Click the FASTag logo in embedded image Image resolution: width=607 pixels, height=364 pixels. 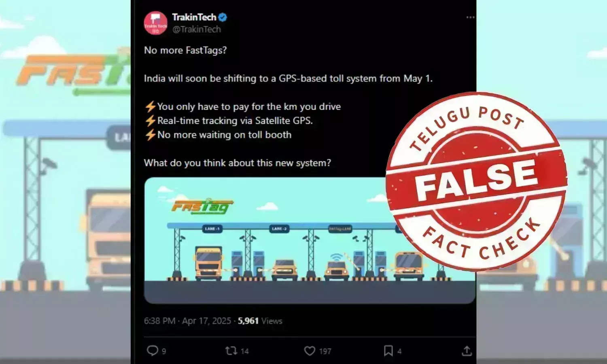[x=202, y=207]
